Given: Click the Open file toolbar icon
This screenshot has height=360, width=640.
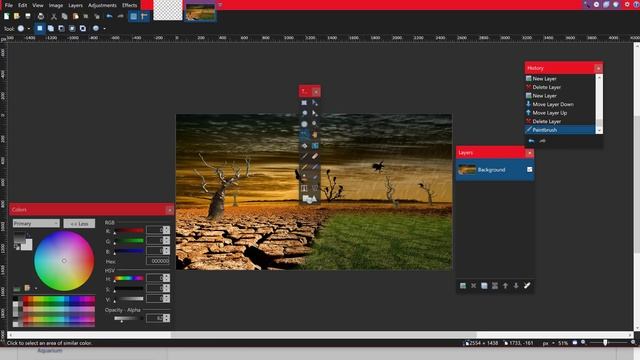Looking at the screenshot, I should point(17,16).
